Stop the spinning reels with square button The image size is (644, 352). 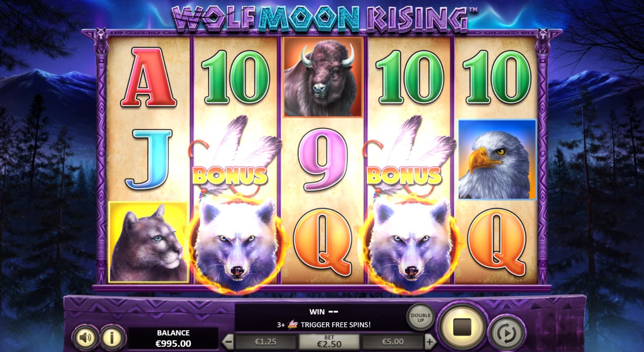462,327
